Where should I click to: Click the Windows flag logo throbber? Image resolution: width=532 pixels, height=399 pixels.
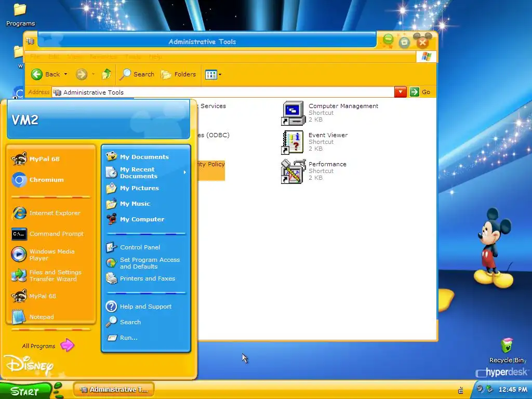(x=426, y=57)
